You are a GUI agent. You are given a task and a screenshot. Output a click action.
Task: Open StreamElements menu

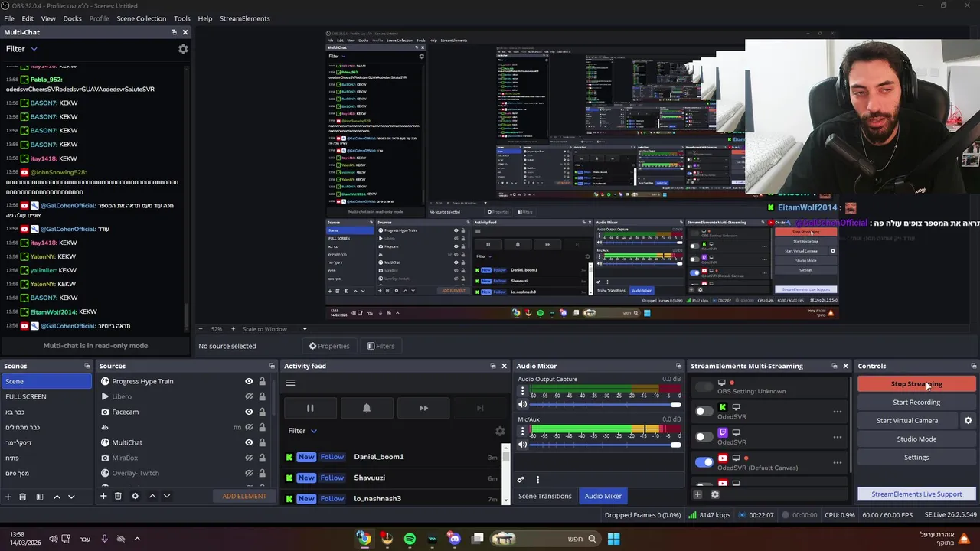(x=245, y=18)
